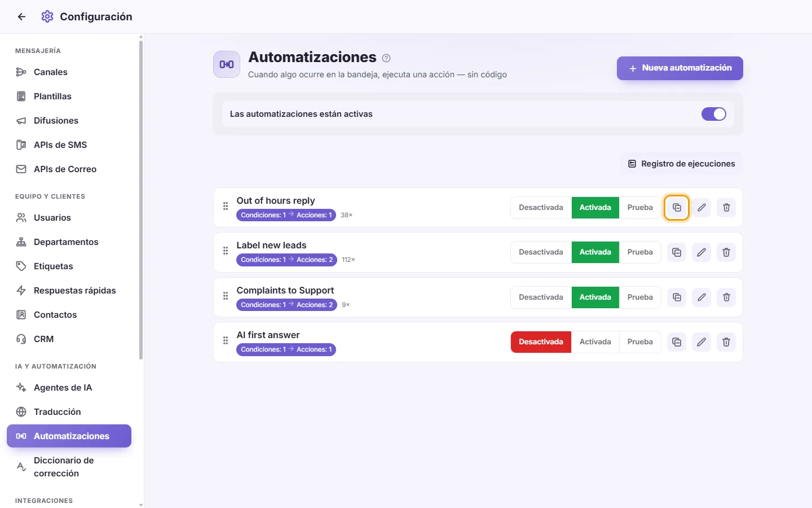The height and width of the screenshot is (508, 812).
Task: Open Registro de ejecuciones
Action: pos(681,164)
